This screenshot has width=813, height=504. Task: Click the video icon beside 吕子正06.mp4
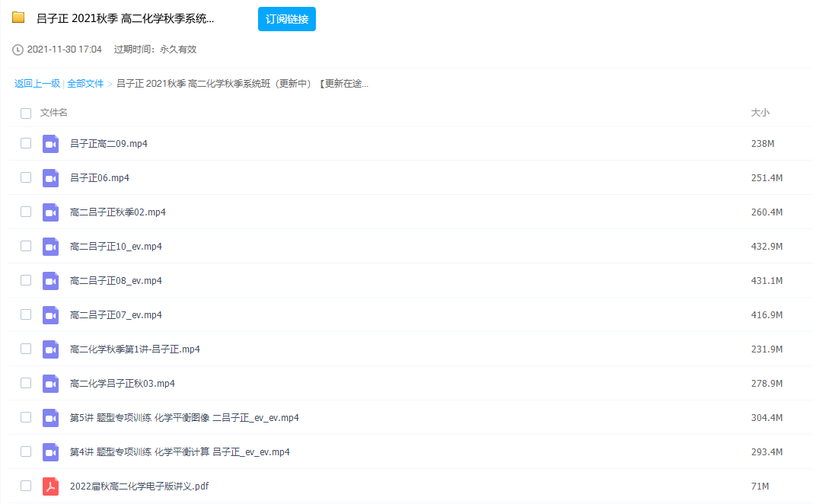click(50, 177)
